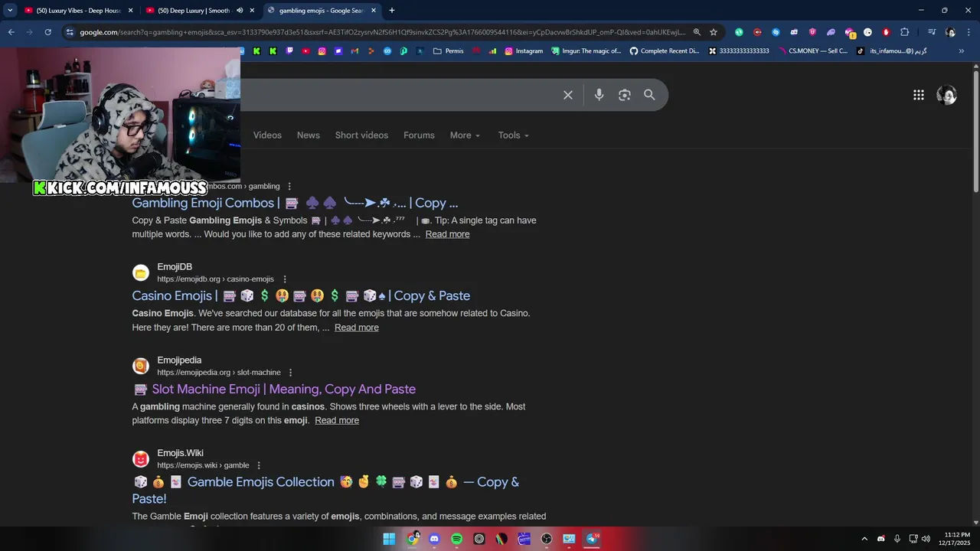Open the Gamble Emojis Collection result
The width and height of the screenshot is (980, 551).
click(325, 490)
